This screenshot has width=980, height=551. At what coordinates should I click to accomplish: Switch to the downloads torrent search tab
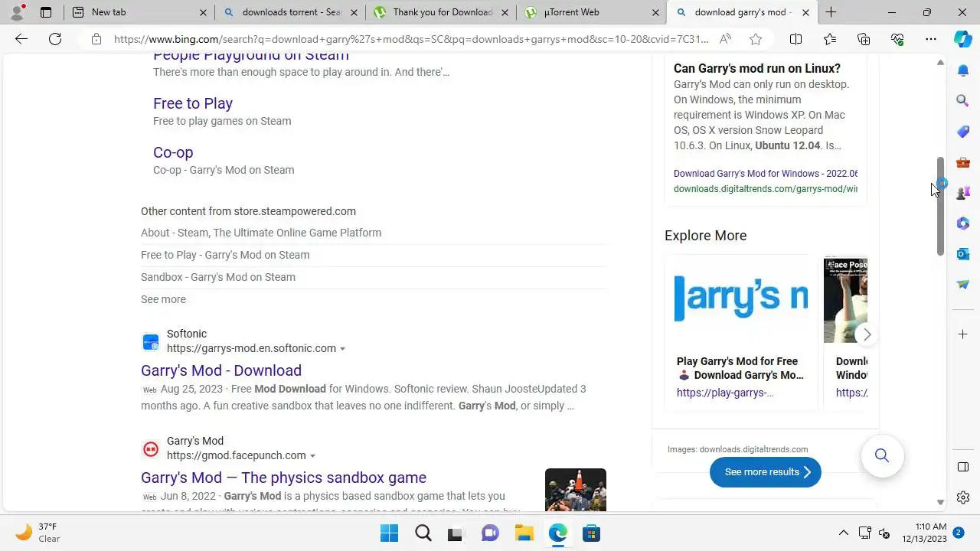click(290, 12)
